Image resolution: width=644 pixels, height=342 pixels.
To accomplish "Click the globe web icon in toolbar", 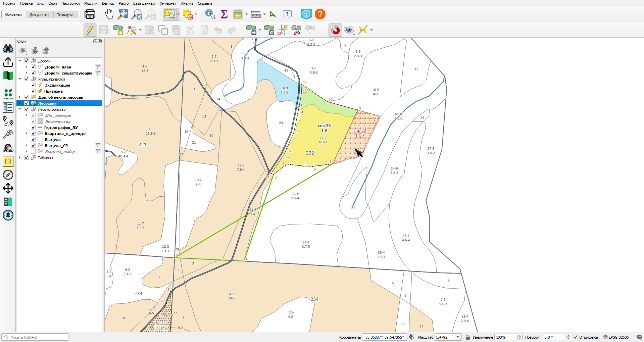I will [x=306, y=14].
